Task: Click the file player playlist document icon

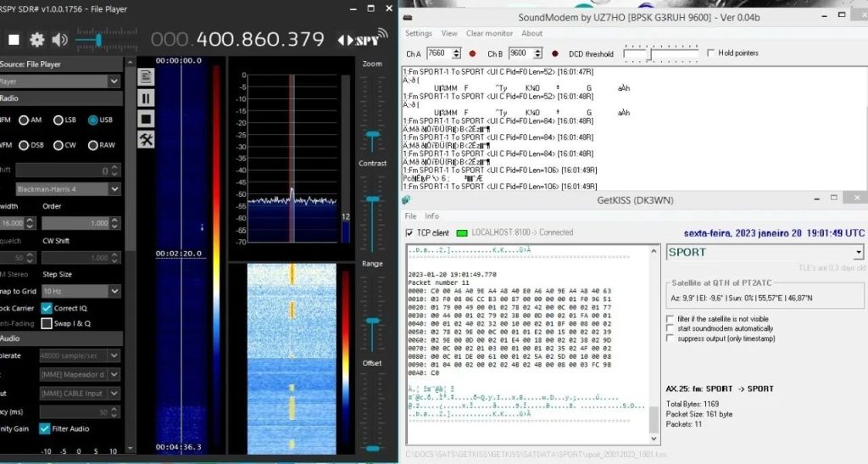Action: 146,77
